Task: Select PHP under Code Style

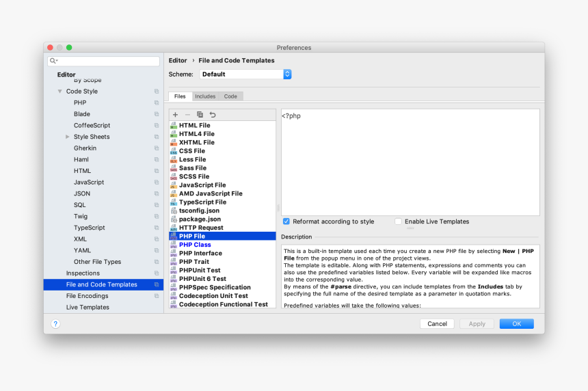Action: coord(80,103)
